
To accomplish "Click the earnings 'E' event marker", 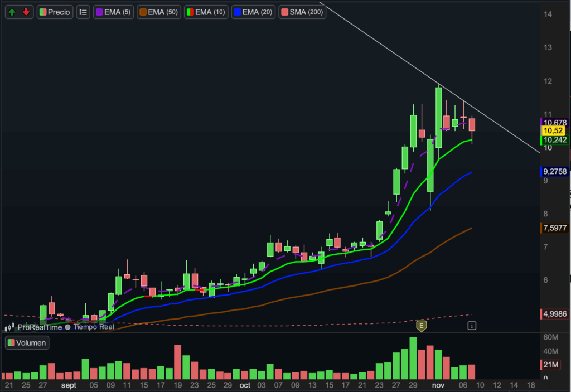I will coord(421,326).
